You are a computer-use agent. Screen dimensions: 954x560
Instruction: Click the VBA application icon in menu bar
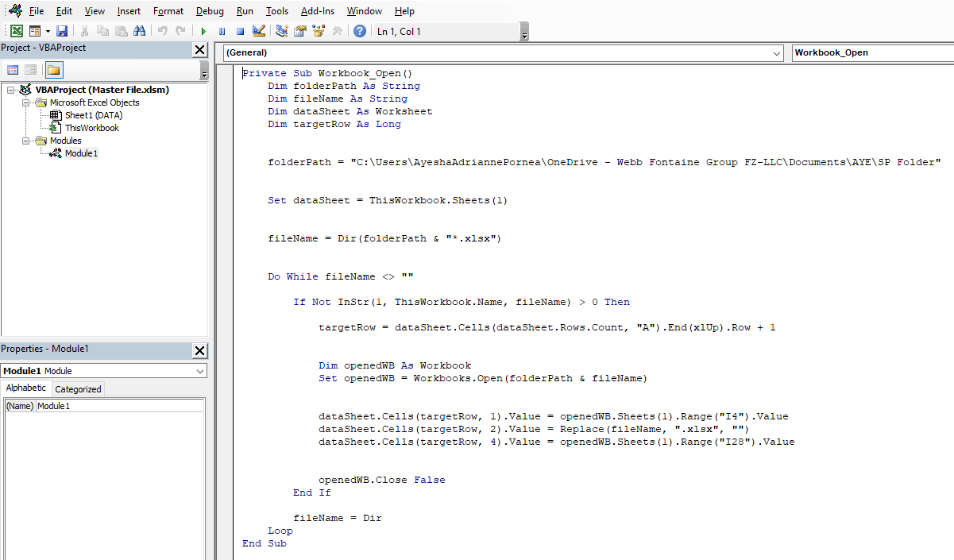[x=14, y=11]
